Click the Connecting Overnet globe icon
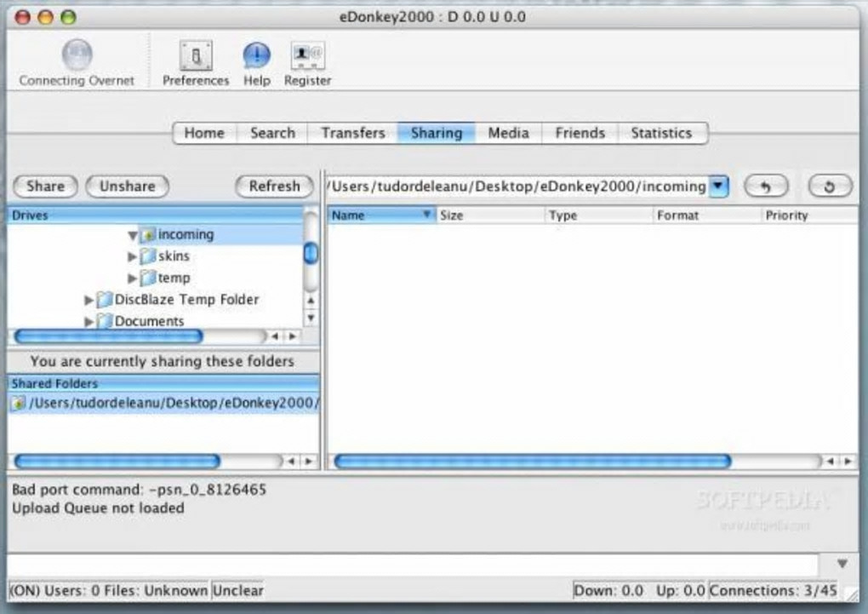 [77, 55]
